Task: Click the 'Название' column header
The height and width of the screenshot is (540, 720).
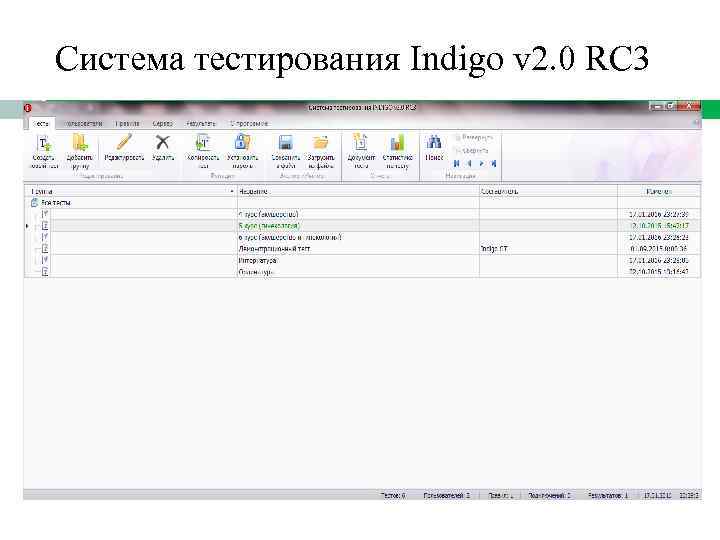Action: (x=358, y=191)
